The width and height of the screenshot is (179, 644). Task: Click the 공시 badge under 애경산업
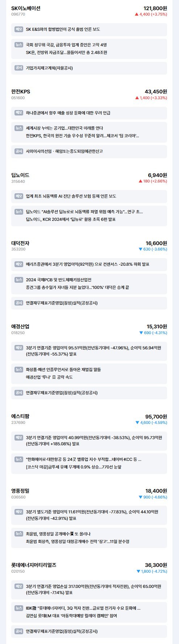[19, 392]
